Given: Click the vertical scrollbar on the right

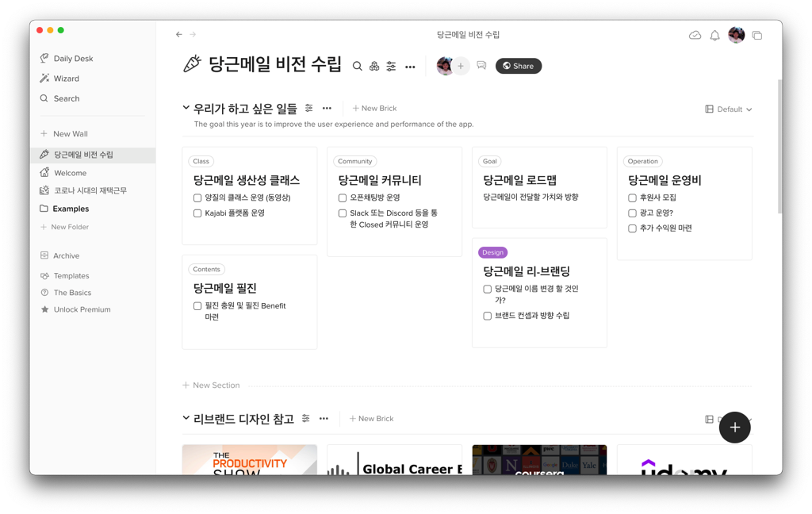Looking at the screenshot, I should [x=779, y=146].
